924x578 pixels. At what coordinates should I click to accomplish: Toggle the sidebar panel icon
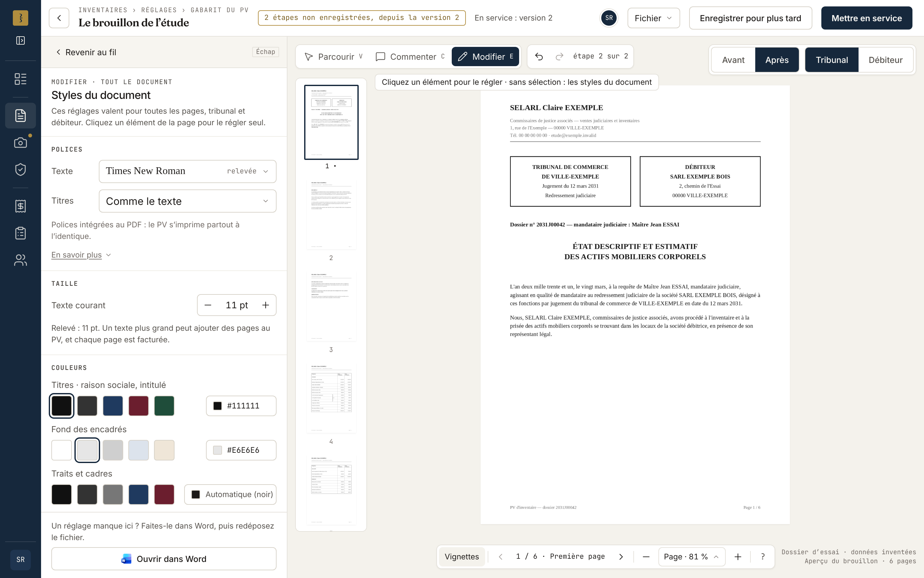pos(21,40)
